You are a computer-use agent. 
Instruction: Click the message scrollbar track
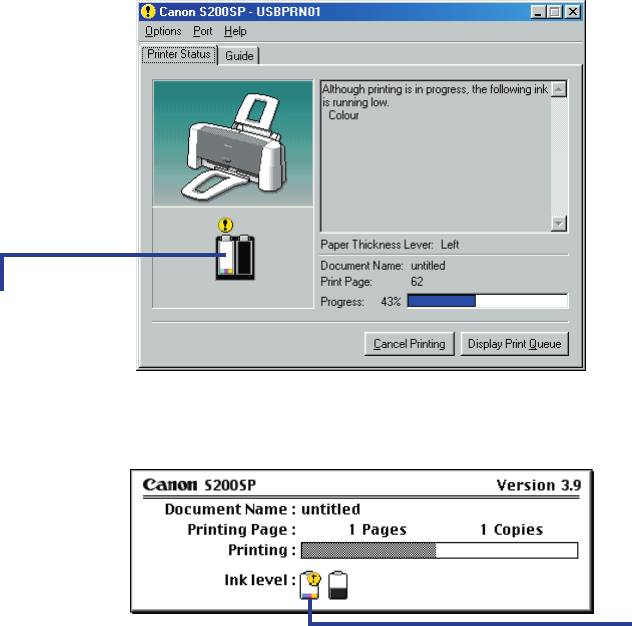point(559,156)
